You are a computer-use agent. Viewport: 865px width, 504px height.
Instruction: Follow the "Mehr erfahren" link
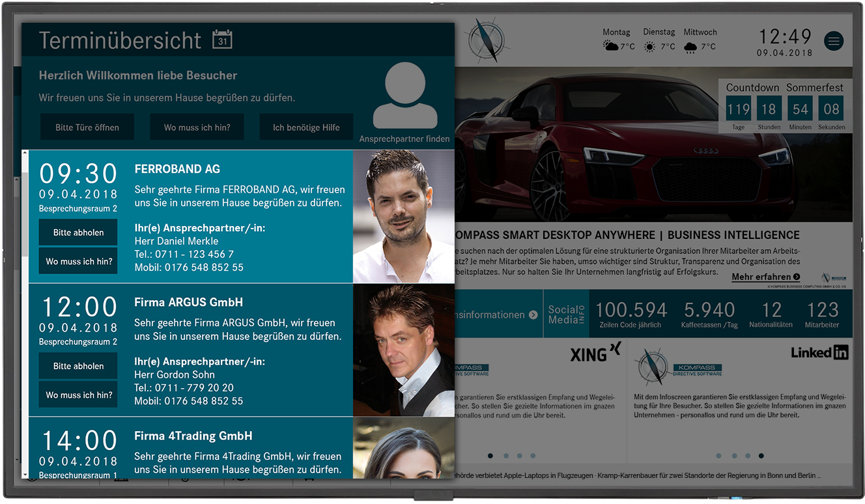(765, 277)
